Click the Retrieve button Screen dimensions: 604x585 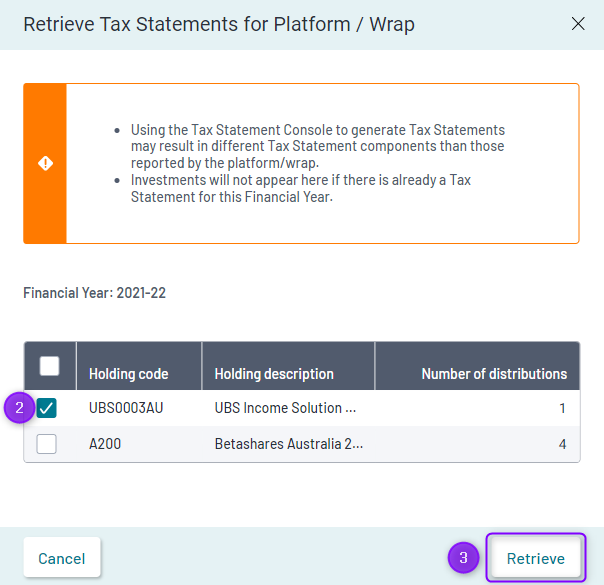click(536, 558)
